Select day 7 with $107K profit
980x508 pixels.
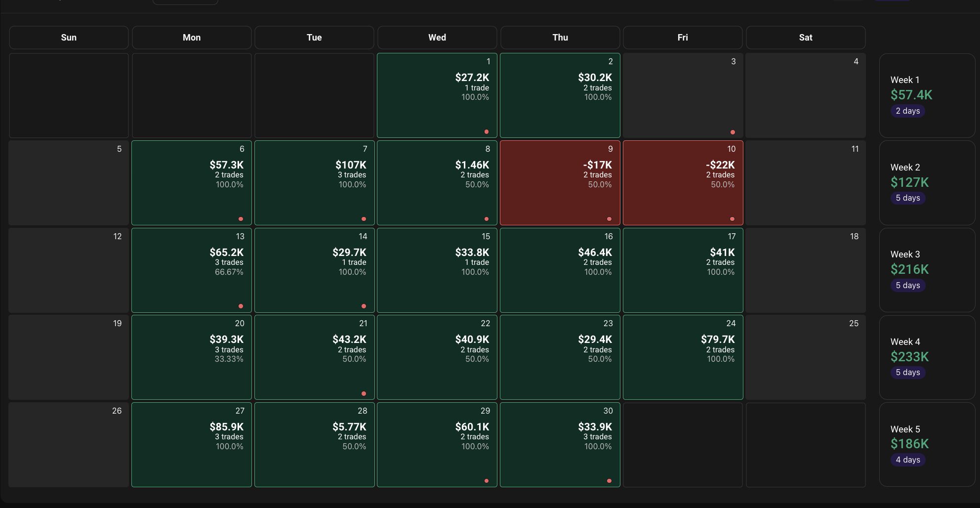(x=315, y=183)
